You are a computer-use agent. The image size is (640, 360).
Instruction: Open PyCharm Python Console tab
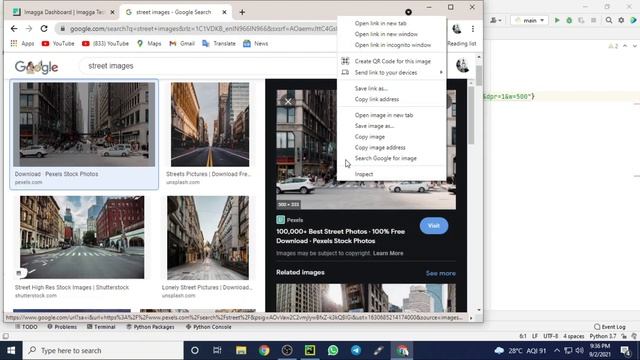click(x=209, y=327)
